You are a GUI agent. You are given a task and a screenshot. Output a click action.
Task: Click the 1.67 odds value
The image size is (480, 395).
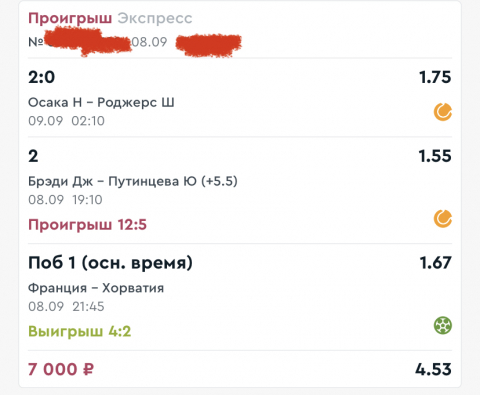(x=435, y=263)
